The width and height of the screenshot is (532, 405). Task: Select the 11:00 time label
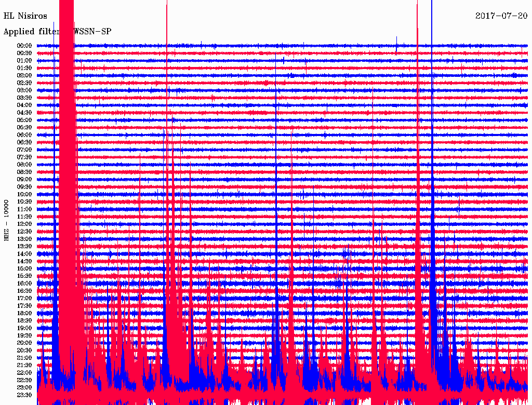coord(24,209)
